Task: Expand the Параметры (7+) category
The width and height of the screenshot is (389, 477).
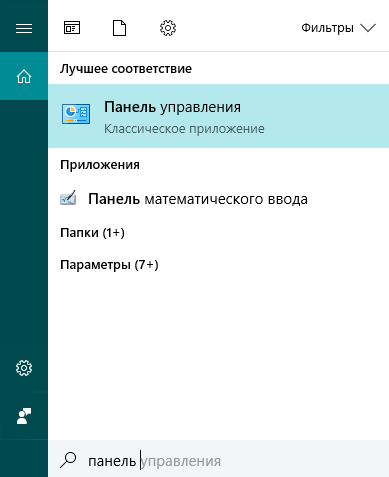Action: point(109,265)
